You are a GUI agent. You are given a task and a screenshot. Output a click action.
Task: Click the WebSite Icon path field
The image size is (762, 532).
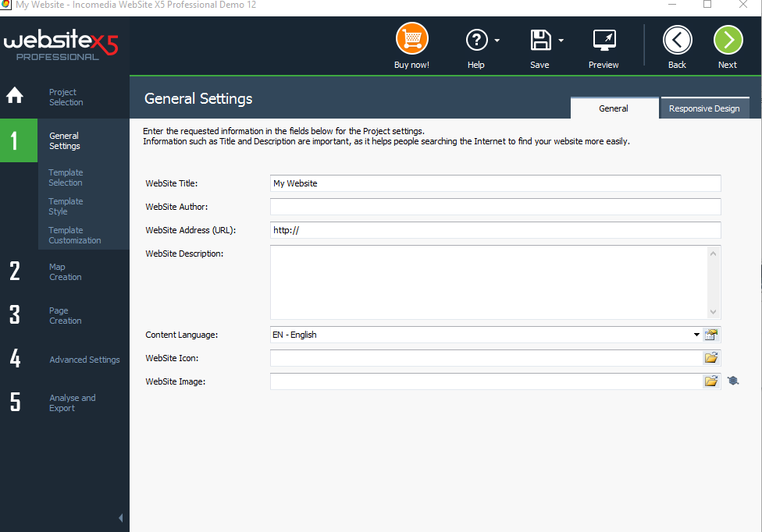click(486, 358)
